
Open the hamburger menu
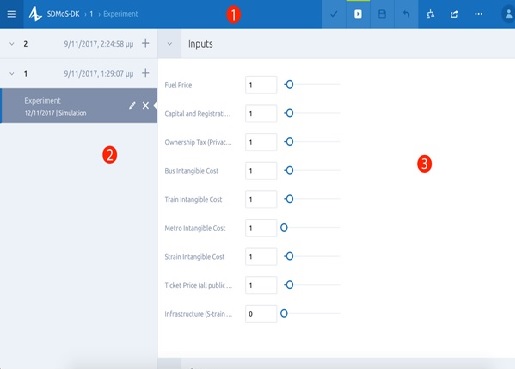[x=12, y=14]
